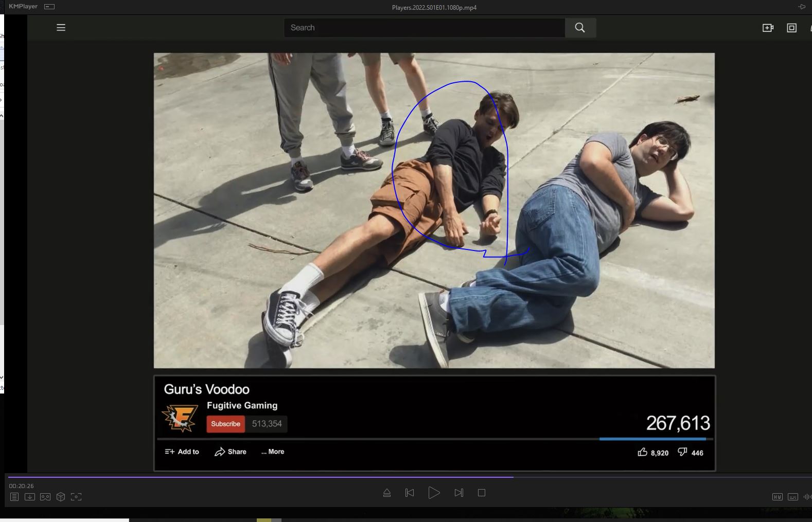Click the screen capture focus icon
The image size is (812, 522).
[76, 497]
